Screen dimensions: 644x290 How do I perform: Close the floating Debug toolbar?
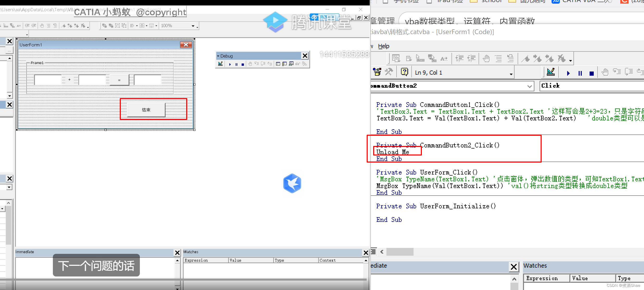click(x=305, y=56)
